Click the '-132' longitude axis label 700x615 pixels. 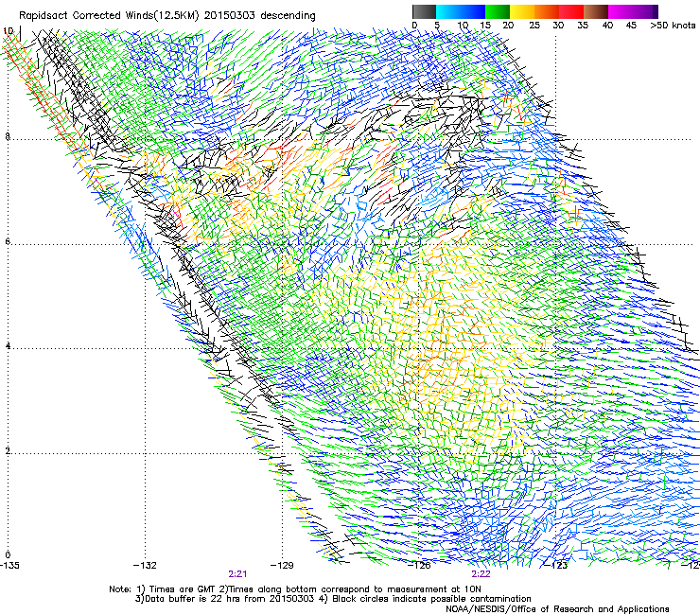pyautogui.click(x=145, y=566)
